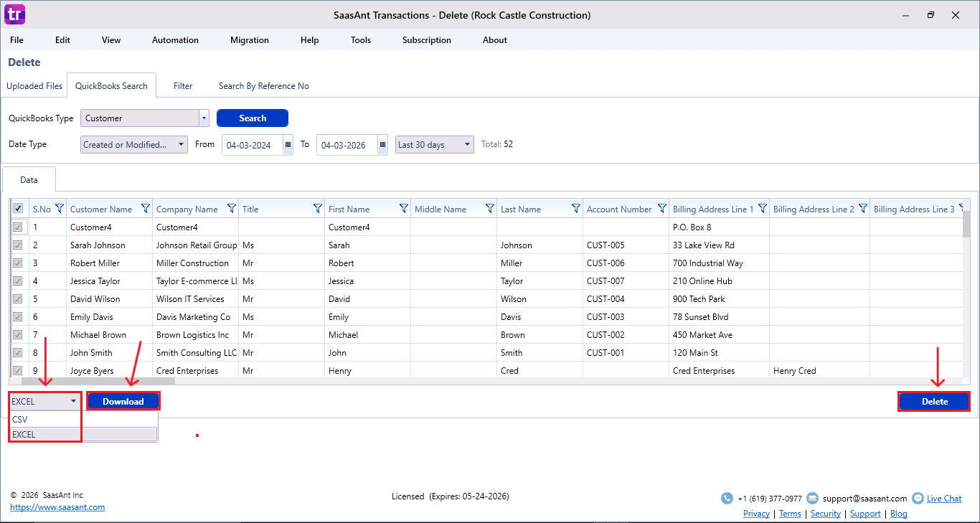The image size is (980, 523).
Task: Click the Last Name column filter icon
Action: coord(576,209)
